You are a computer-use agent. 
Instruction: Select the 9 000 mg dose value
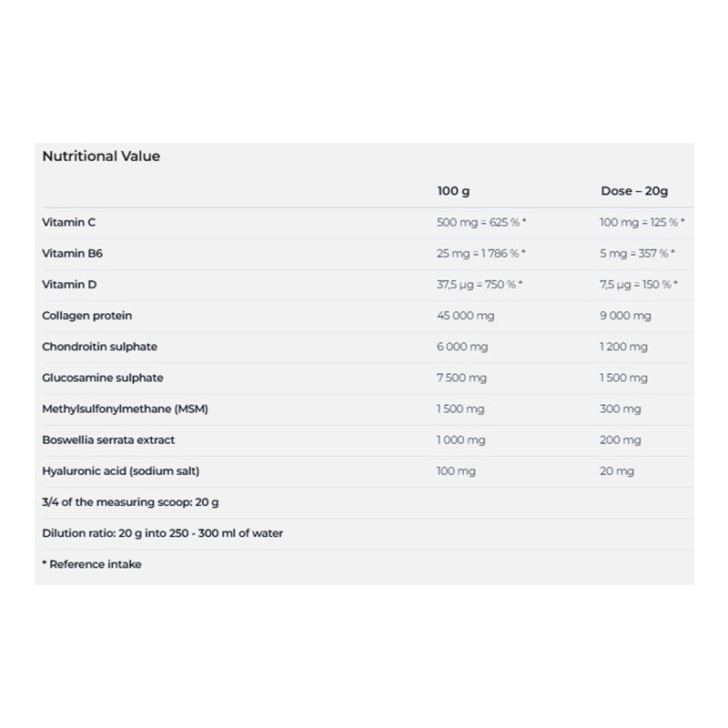coord(625,316)
